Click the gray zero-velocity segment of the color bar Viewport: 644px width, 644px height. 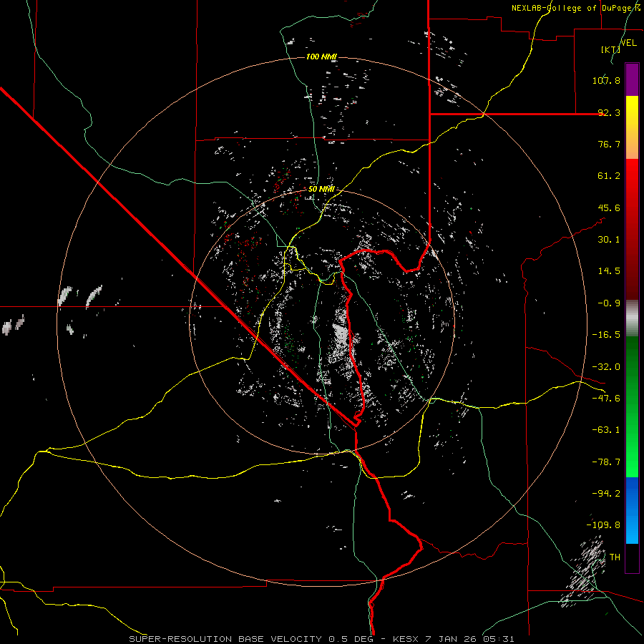point(632,318)
